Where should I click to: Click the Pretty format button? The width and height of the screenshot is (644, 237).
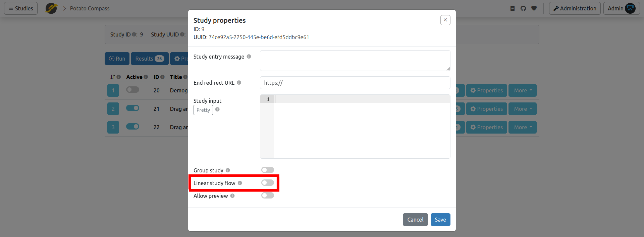(x=203, y=110)
